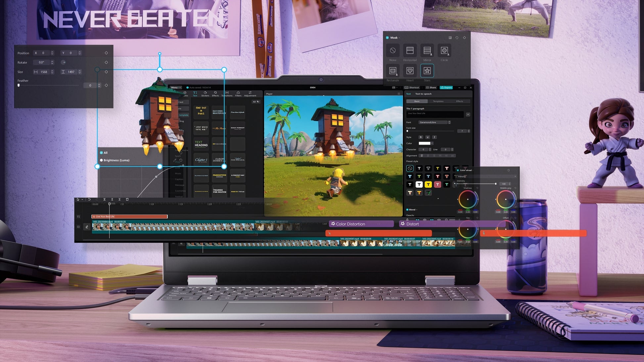Click the Export button
The height and width of the screenshot is (362, 644).
[x=446, y=88]
